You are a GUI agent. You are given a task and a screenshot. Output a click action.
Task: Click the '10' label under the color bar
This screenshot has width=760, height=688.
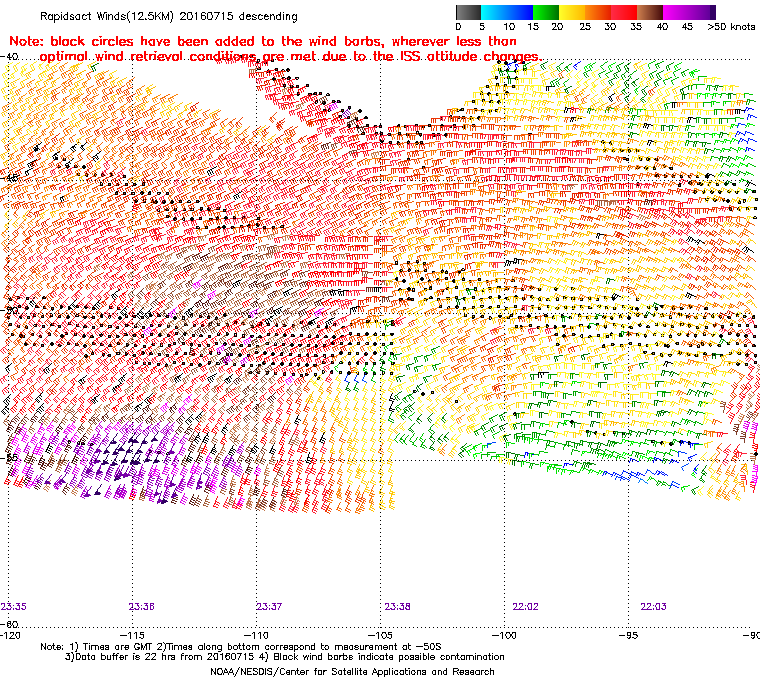508,27
